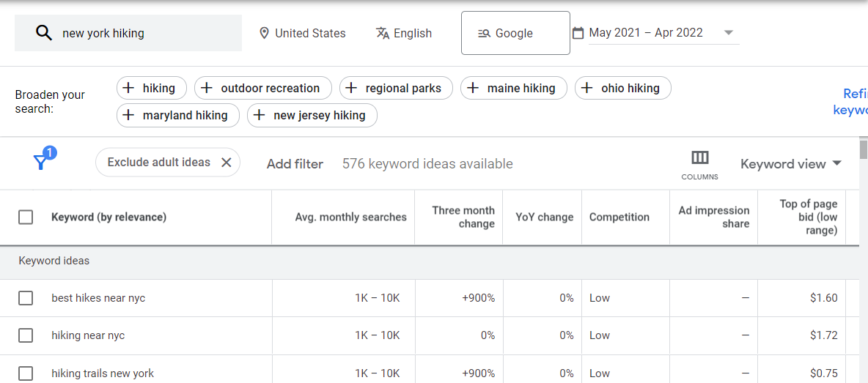
Task: Click the new york hiking search field
Action: click(147, 33)
